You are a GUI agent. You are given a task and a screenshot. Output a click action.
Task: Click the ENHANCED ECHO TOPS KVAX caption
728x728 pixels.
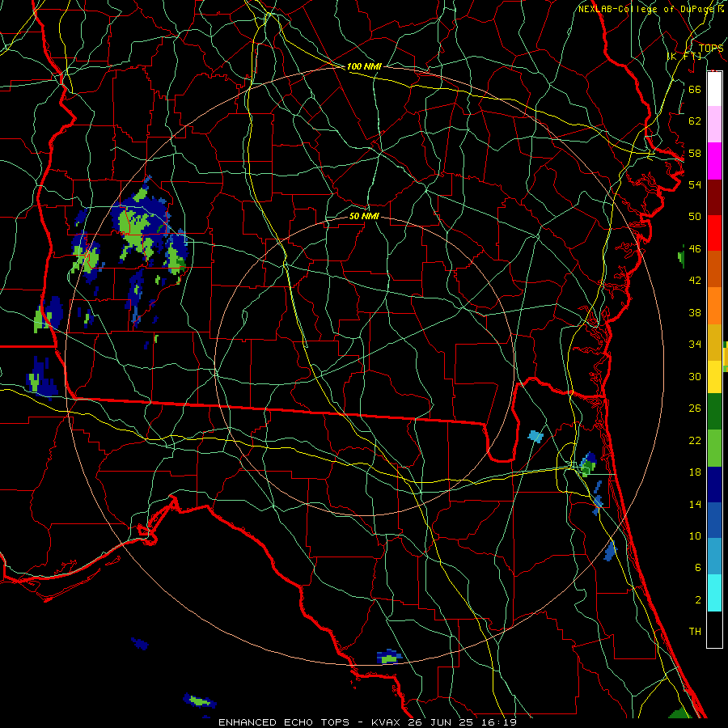(367, 722)
